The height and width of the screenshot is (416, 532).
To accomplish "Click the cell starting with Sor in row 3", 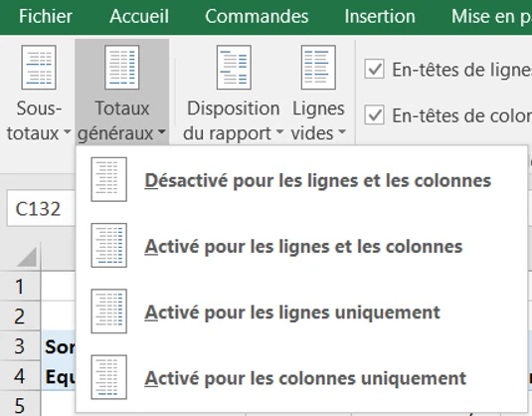I will point(59,345).
